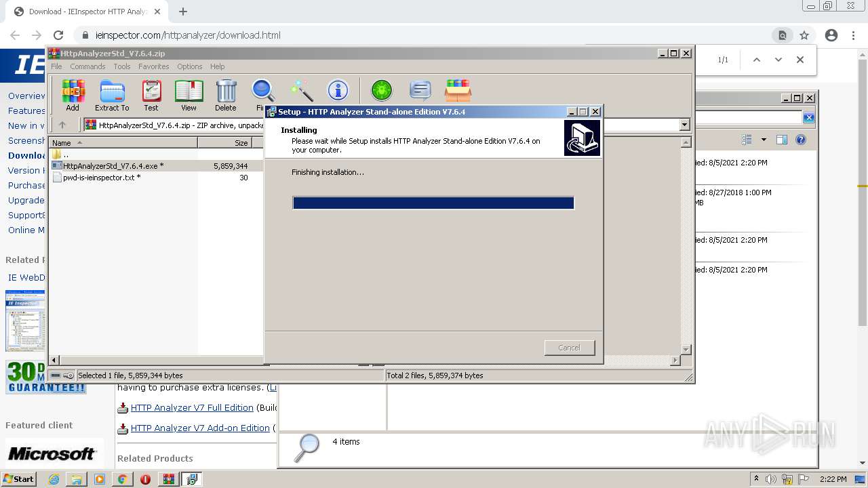This screenshot has height=488, width=868.
Task: Click the VirusScan green bug icon
Action: coord(382,90)
